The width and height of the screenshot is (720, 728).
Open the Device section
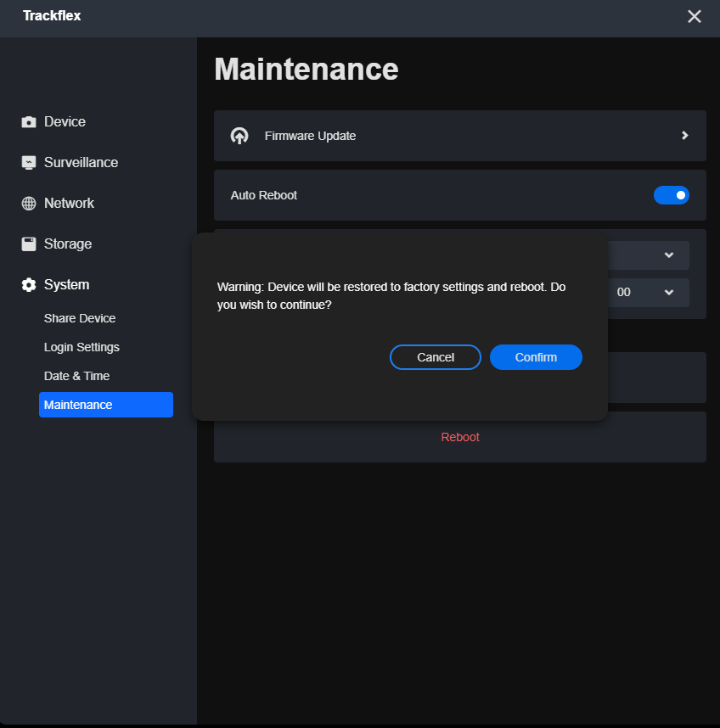pos(65,121)
